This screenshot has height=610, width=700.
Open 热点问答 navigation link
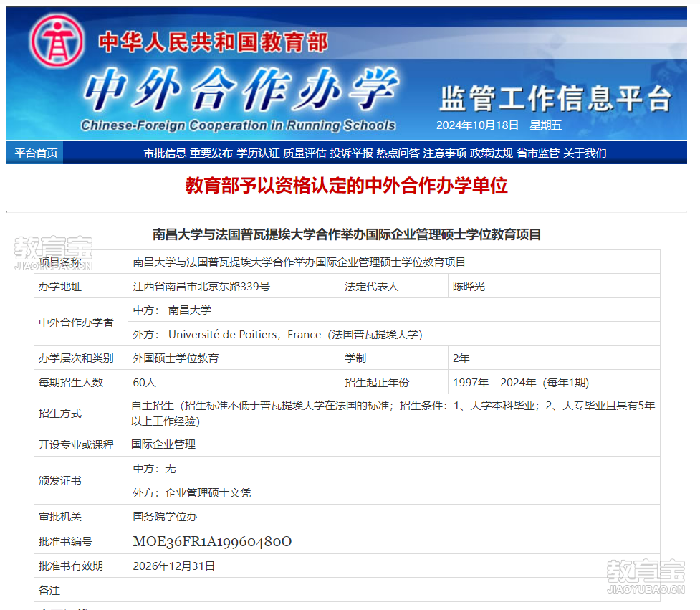(398, 153)
